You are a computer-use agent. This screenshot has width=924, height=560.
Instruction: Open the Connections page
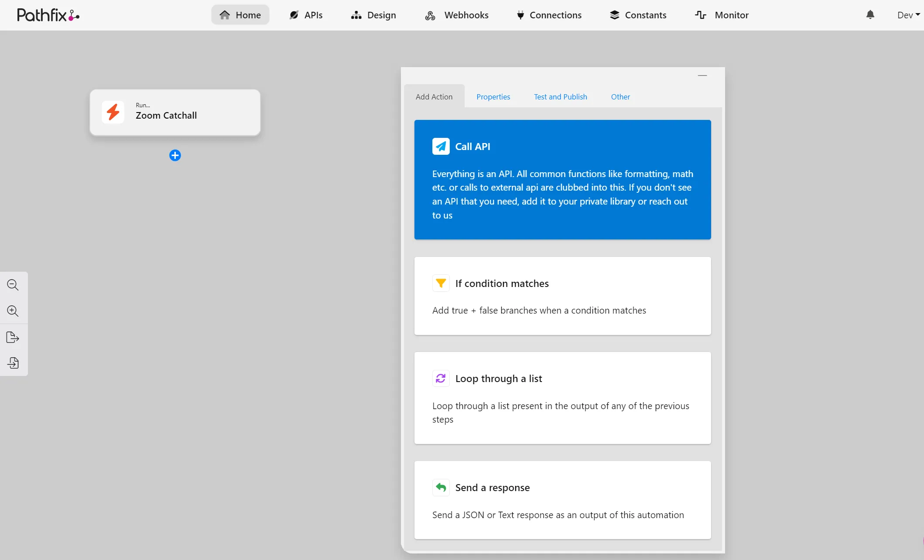549,15
